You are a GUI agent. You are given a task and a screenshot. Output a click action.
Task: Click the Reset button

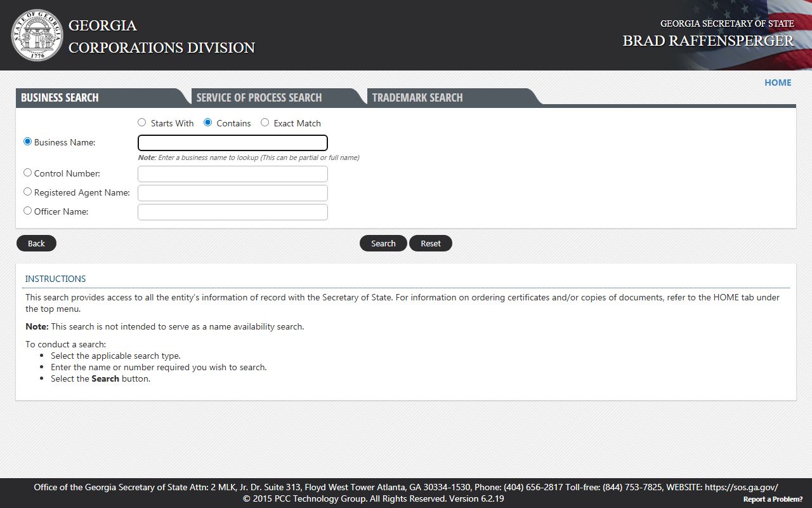point(430,243)
